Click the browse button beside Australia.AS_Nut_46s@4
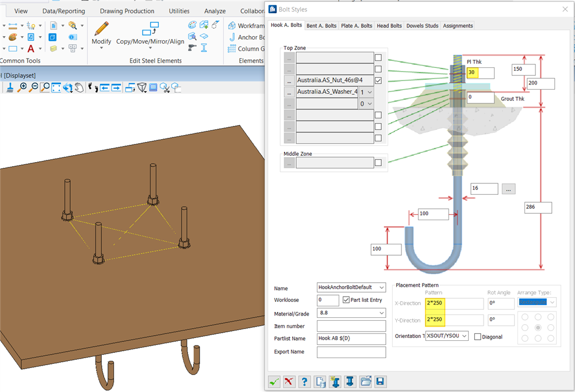This screenshot has width=575, height=392. pyautogui.click(x=289, y=80)
